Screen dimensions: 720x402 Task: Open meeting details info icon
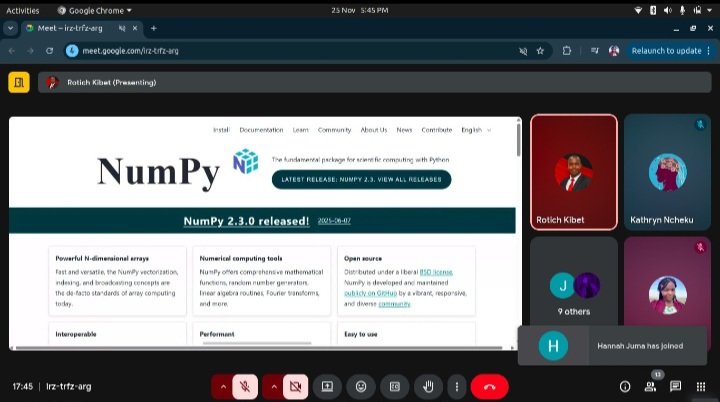625,387
